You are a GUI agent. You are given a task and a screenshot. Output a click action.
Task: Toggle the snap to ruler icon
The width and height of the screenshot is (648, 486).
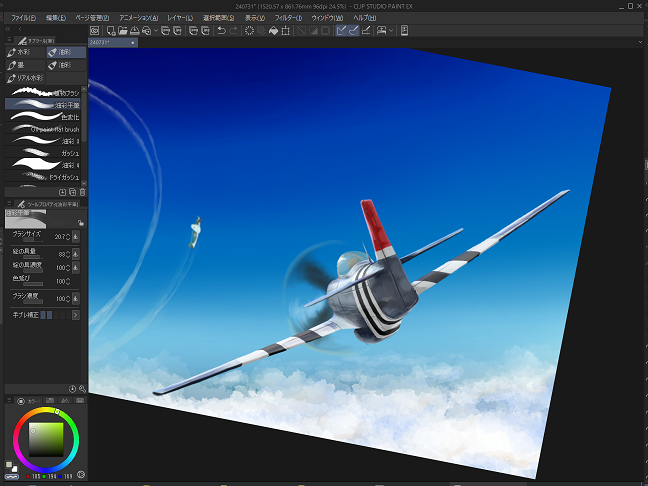click(342, 30)
